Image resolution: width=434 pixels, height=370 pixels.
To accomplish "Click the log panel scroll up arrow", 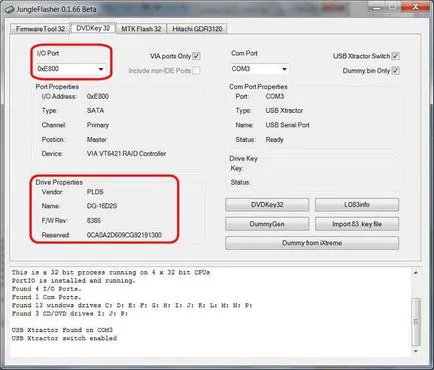I will (416, 273).
